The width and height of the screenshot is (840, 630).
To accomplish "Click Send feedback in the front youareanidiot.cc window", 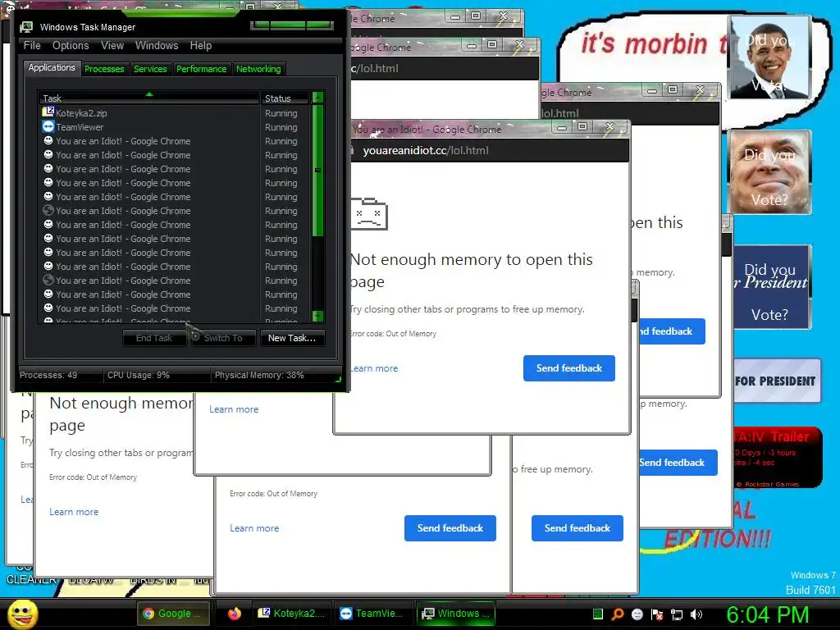I will point(569,368).
